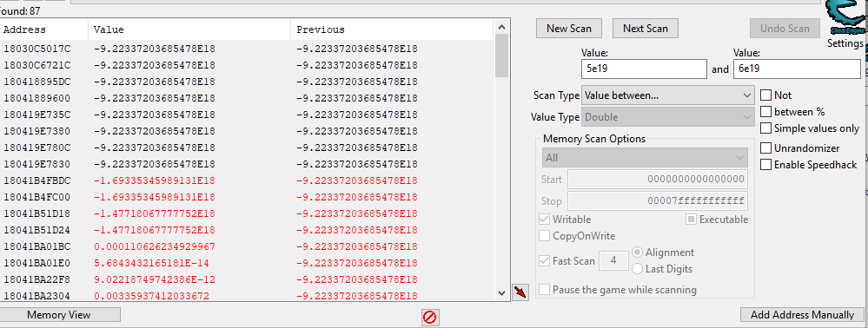Click value 0.000110626234929967

[155, 246]
